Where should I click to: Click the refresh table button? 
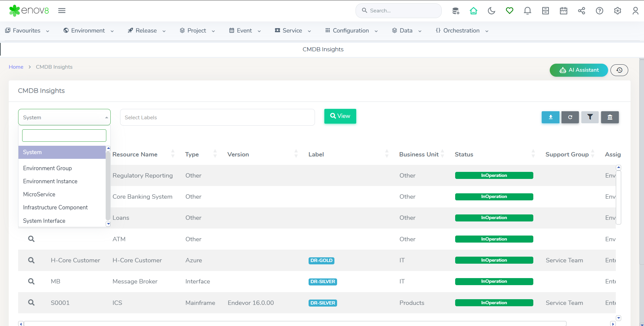[x=570, y=117]
